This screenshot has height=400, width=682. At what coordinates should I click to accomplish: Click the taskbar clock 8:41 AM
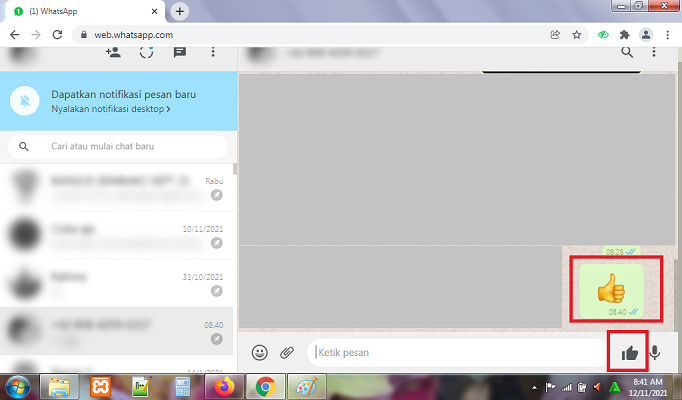[x=648, y=382]
